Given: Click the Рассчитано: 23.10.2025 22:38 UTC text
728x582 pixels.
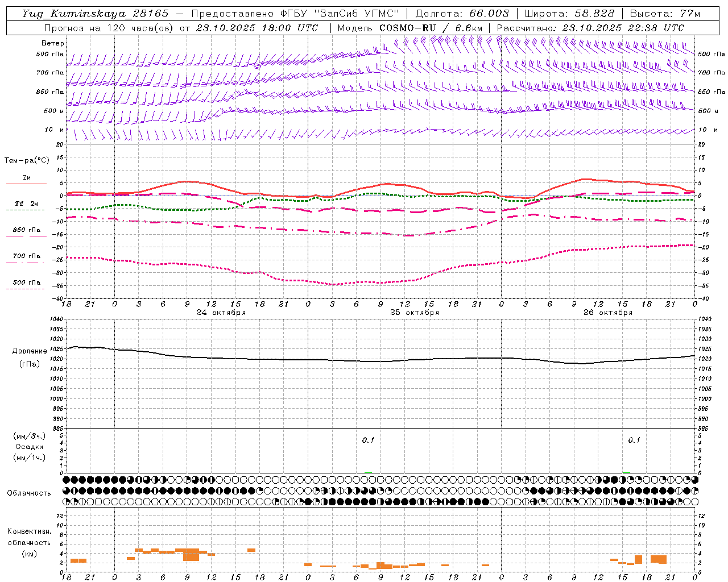Looking at the screenshot, I should [590, 28].
